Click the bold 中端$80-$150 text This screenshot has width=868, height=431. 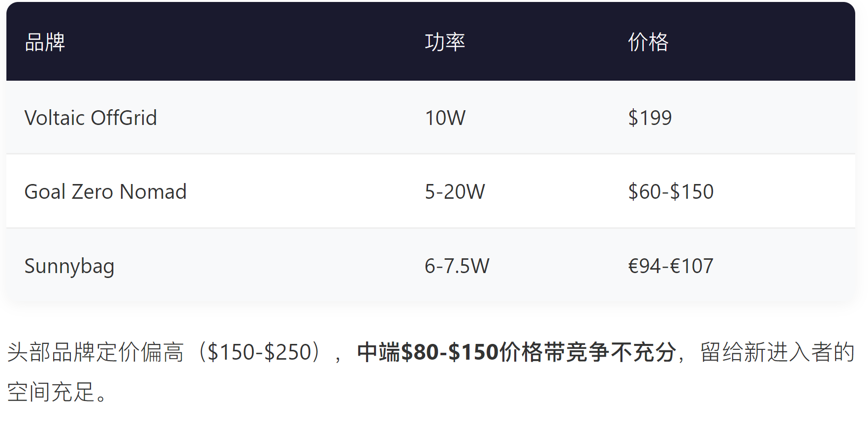coord(428,352)
